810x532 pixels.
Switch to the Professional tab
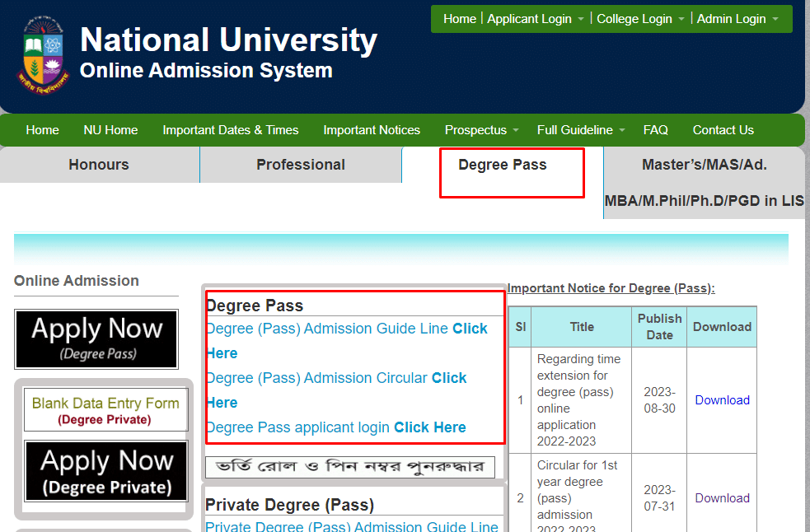pos(300,165)
